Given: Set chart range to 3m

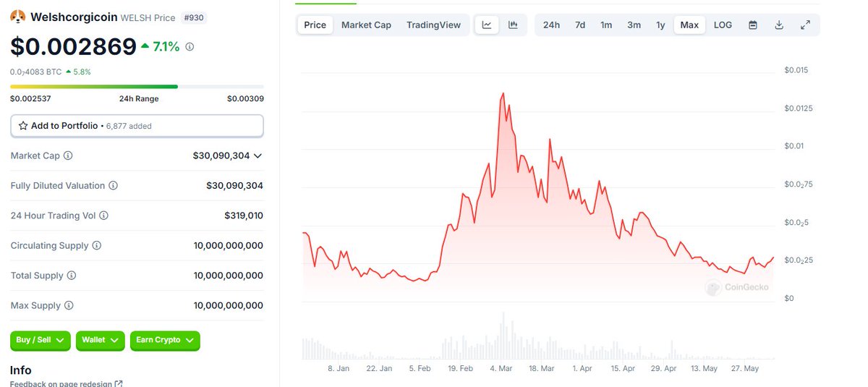Looking at the screenshot, I should point(634,25).
